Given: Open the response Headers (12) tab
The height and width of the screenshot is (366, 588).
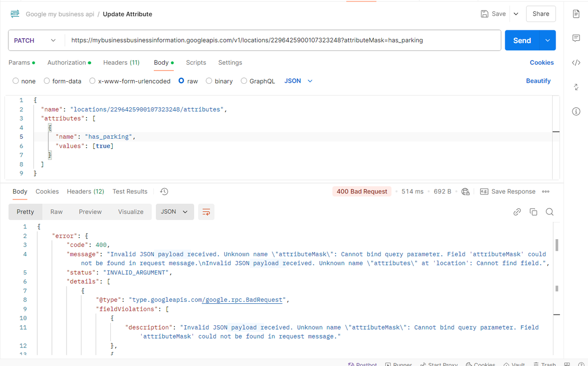Looking at the screenshot, I should click(85, 192).
